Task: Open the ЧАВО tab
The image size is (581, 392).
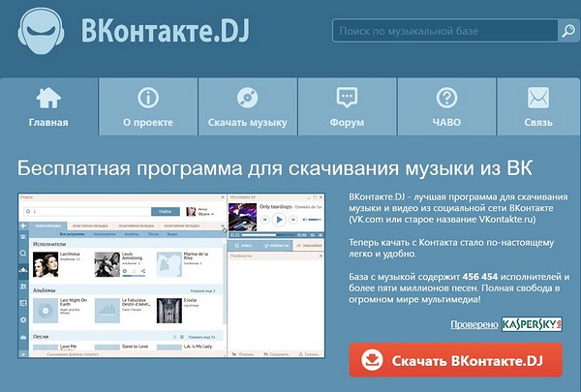Action: pyautogui.click(x=446, y=106)
